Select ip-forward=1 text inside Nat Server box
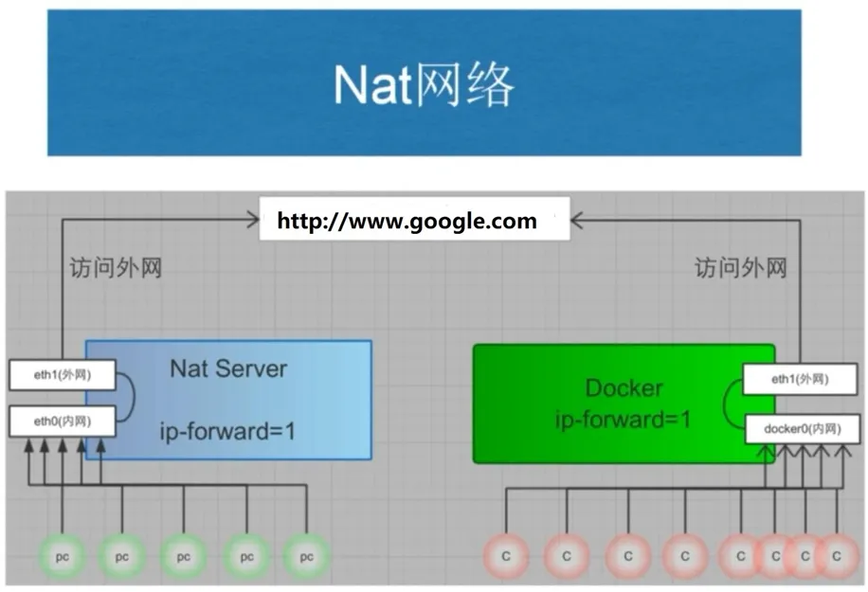Image resolution: width=868 pixels, height=592 pixels. [x=227, y=432]
